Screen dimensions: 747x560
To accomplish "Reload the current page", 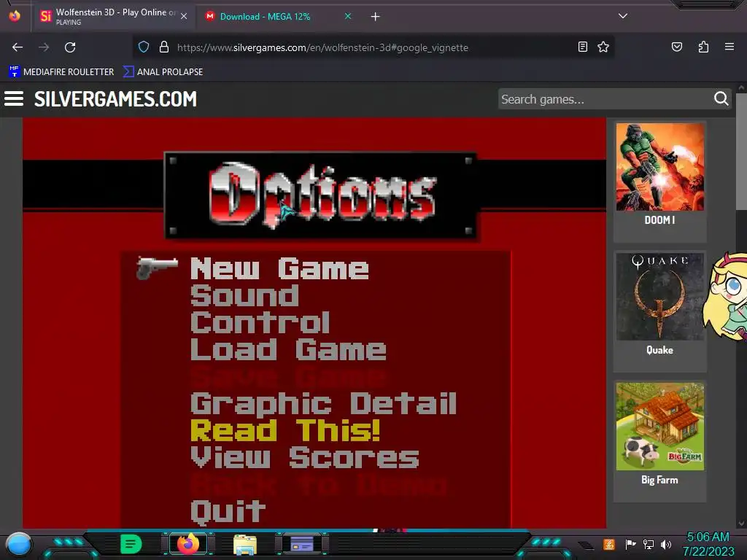I will click(70, 47).
